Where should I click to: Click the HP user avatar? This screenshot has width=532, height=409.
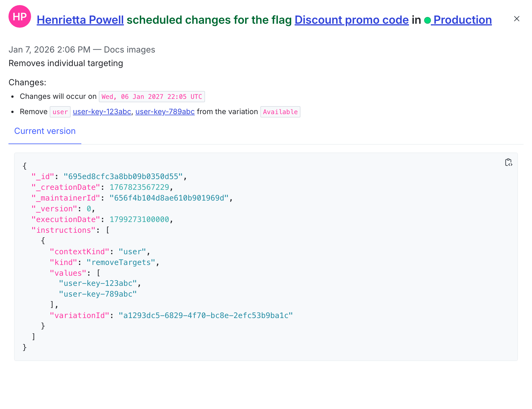click(x=20, y=17)
